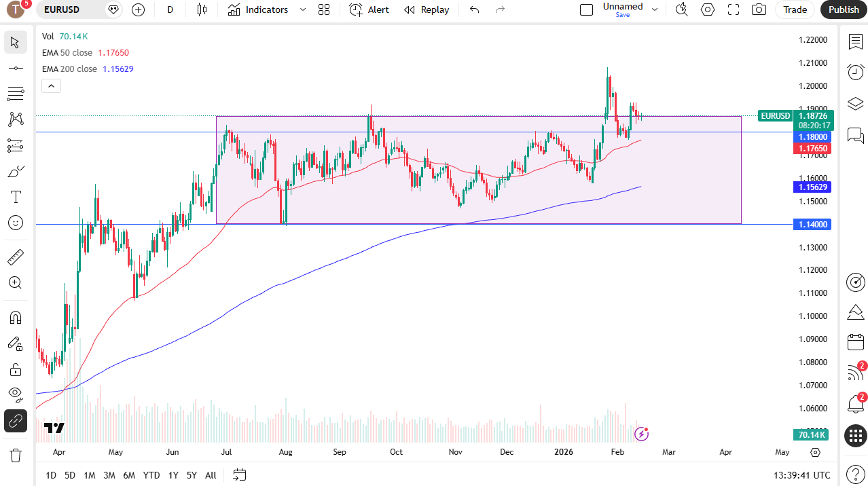Open the object tree layers panel

855,103
